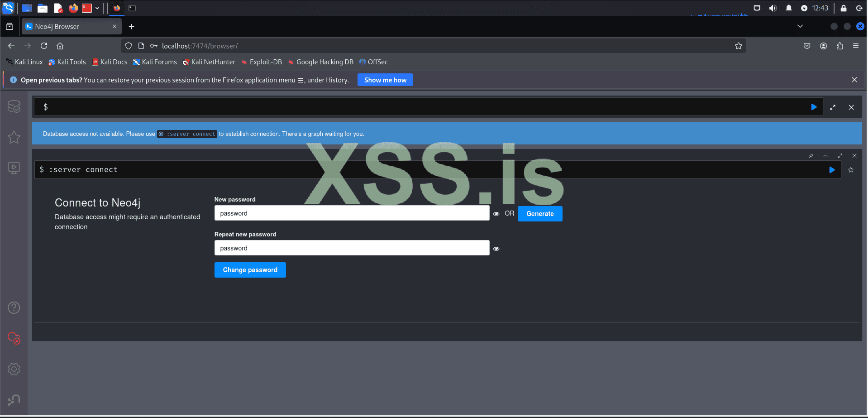Open a new Firefox tab
Screen dimensions: 868x418
pos(132,27)
